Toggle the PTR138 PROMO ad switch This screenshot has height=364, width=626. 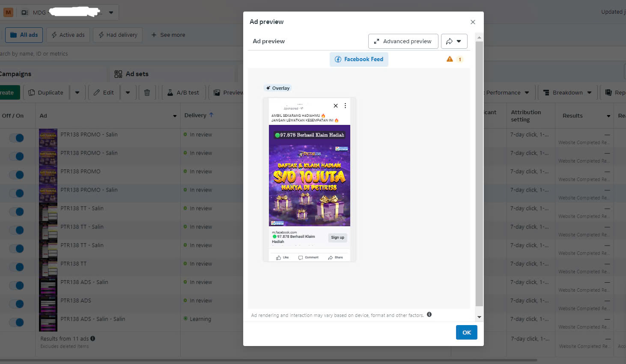click(x=17, y=175)
